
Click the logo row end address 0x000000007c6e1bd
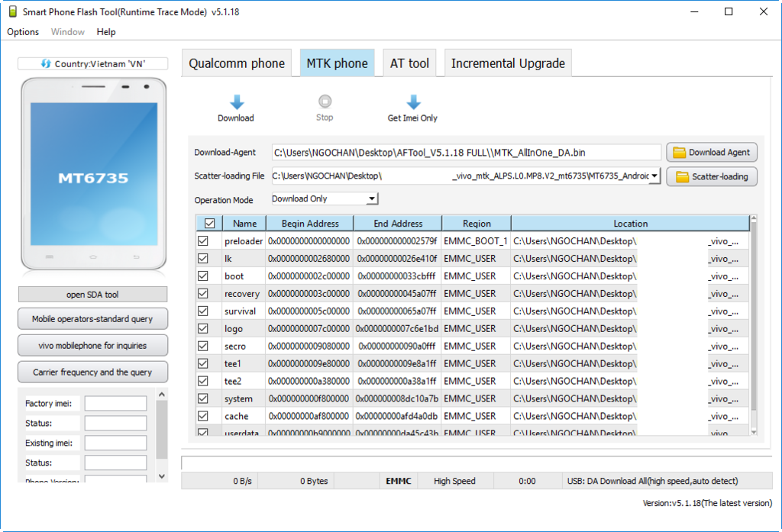[397, 328]
